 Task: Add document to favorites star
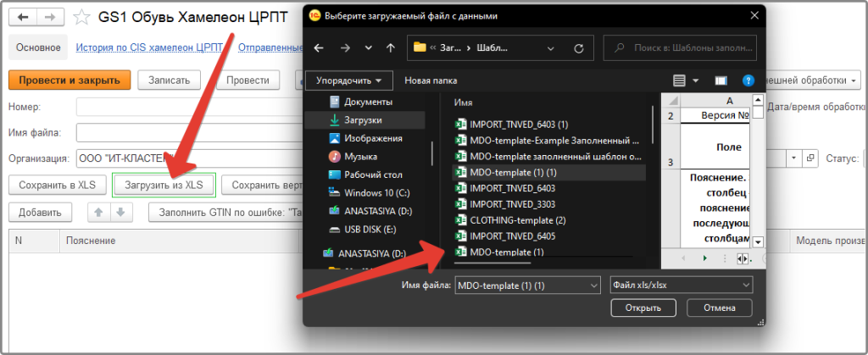(81, 18)
